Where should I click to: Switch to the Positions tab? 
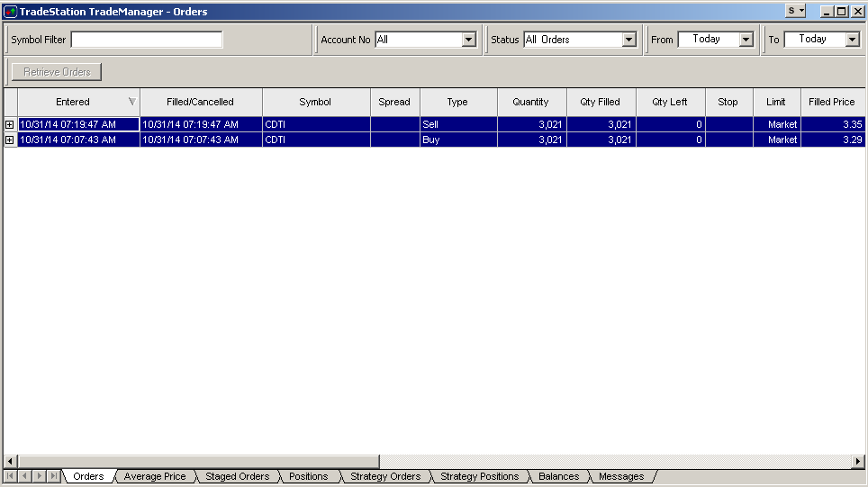[x=308, y=476]
